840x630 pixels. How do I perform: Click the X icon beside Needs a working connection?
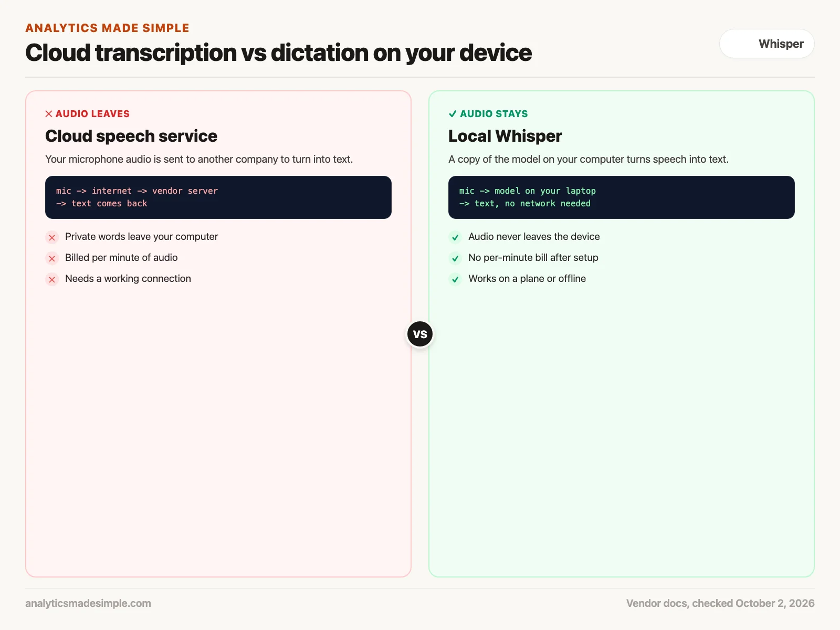click(x=52, y=279)
